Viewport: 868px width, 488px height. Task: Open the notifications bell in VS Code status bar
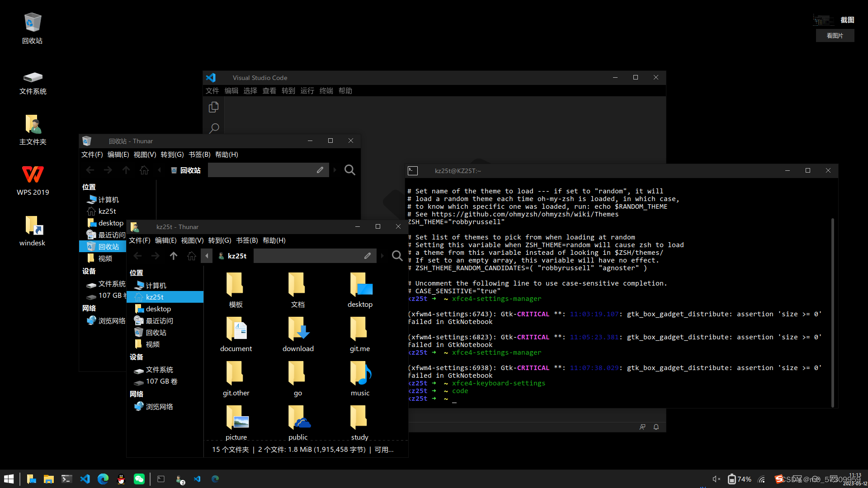[x=656, y=427]
